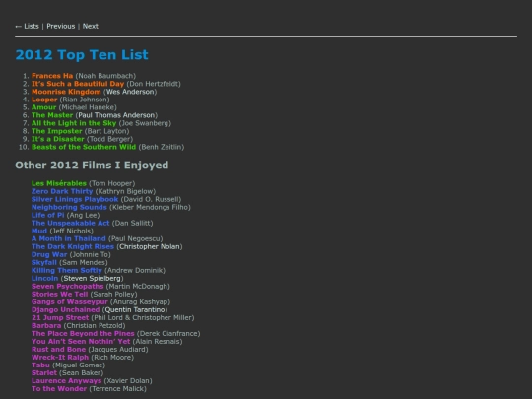The image size is (532, 399).
Task: Click The Imposter film link
Action: click(x=57, y=131)
